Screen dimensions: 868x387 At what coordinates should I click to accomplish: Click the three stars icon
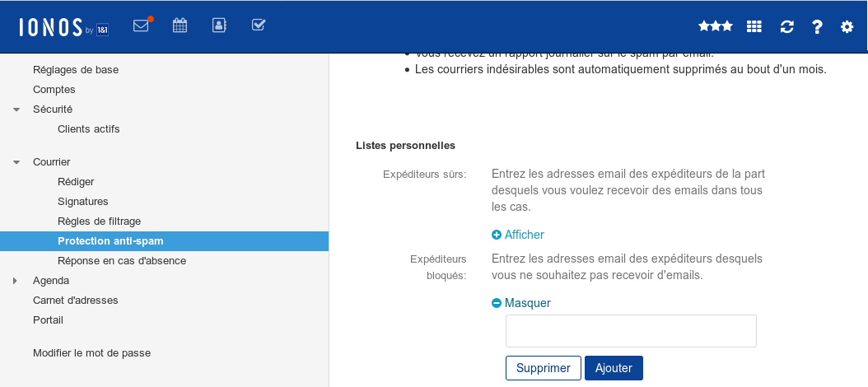tap(715, 26)
